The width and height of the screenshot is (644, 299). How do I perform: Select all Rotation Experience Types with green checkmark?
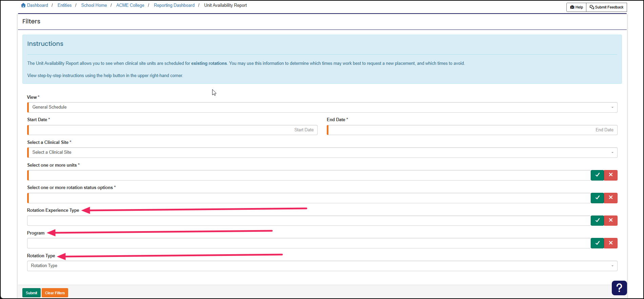[597, 221]
